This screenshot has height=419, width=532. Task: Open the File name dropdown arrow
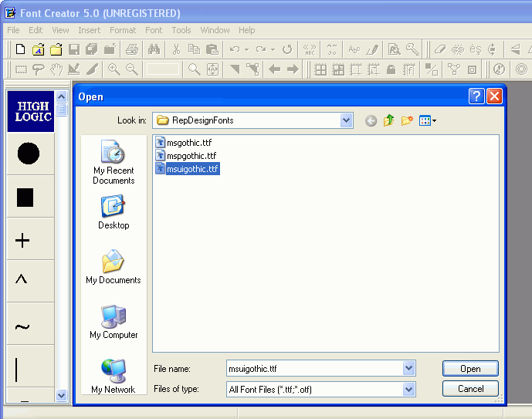coord(409,369)
